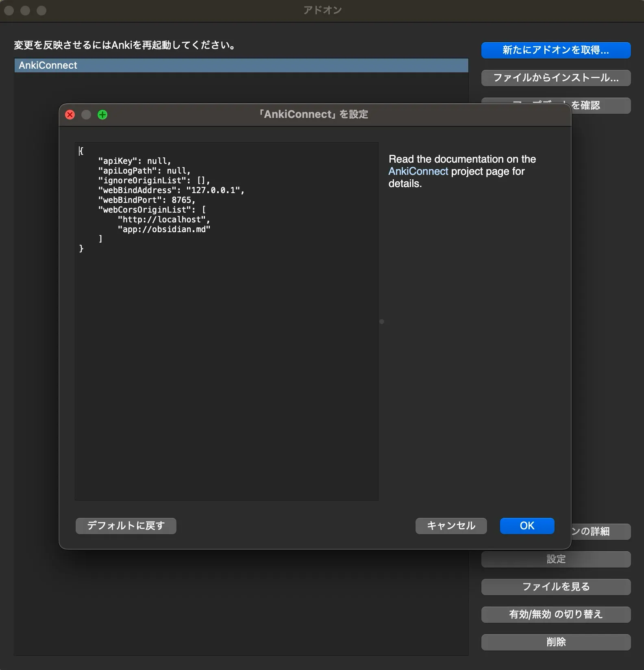Restore defaults via デフォルトに戻す
Viewport: 644px width, 670px height.
coord(126,526)
